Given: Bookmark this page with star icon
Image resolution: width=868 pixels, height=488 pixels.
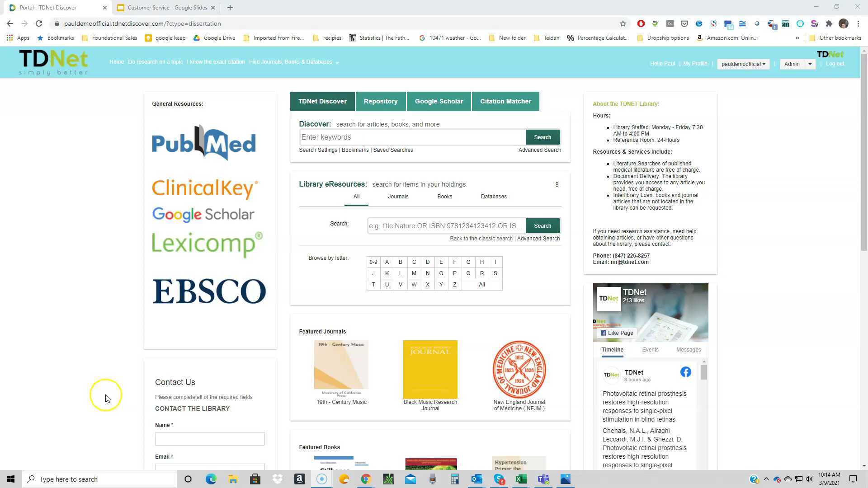Looking at the screenshot, I should pyautogui.click(x=623, y=23).
